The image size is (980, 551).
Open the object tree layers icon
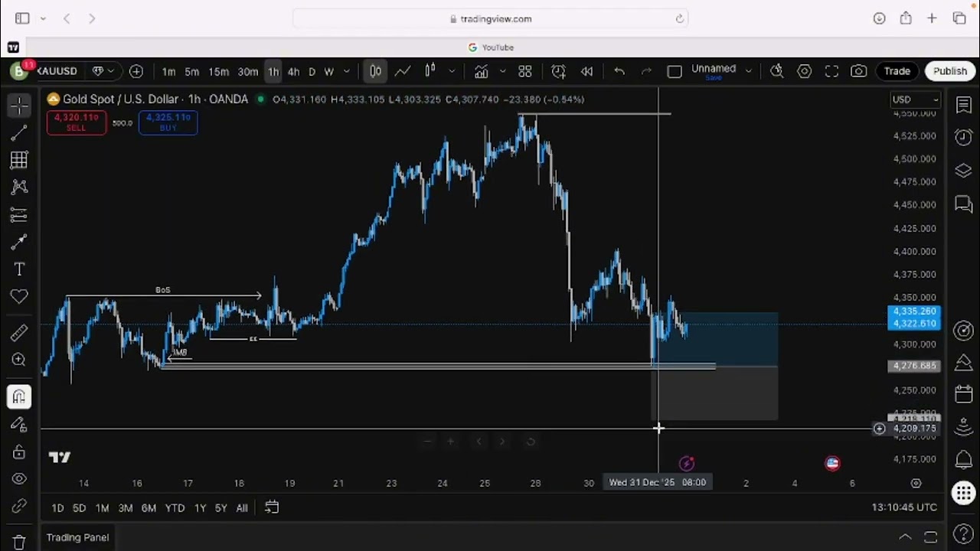pyautogui.click(x=964, y=171)
